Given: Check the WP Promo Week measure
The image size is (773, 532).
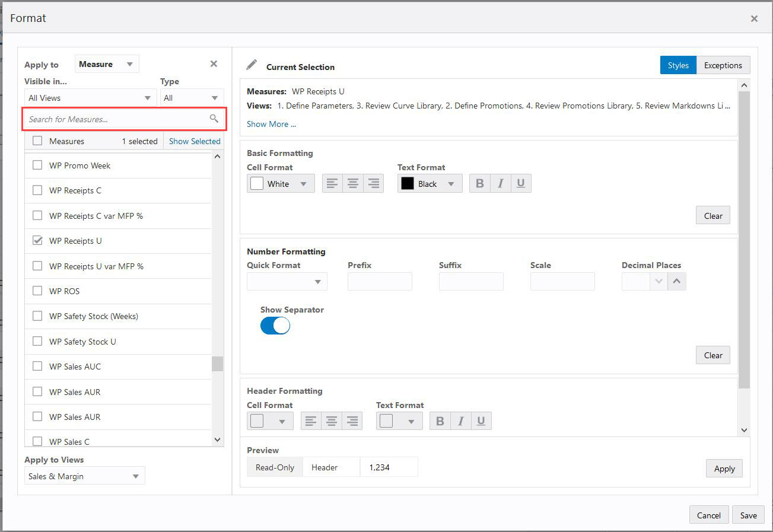Looking at the screenshot, I should coord(37,165).
